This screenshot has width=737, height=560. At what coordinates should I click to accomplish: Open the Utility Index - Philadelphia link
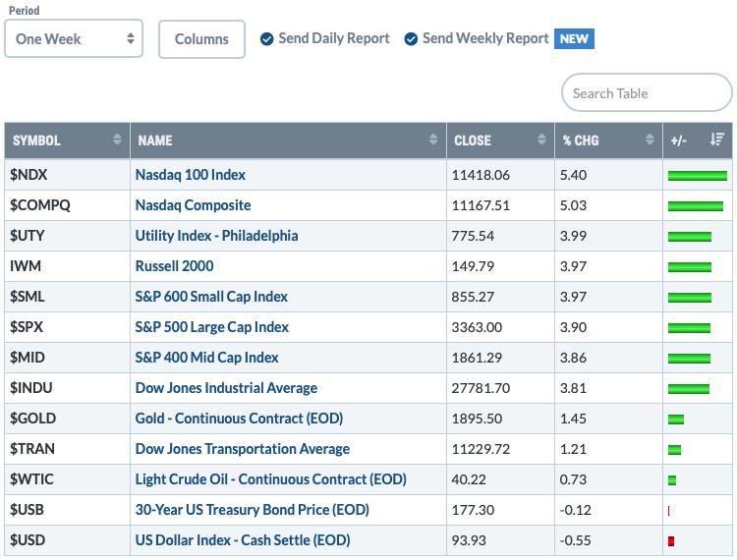pos(217,236)
